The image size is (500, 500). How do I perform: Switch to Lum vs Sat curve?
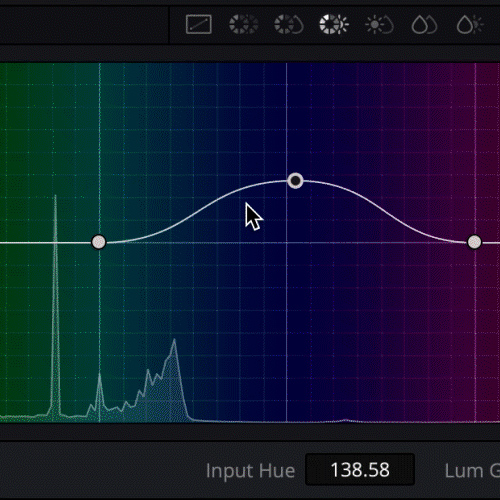click(x=379, y=24)
